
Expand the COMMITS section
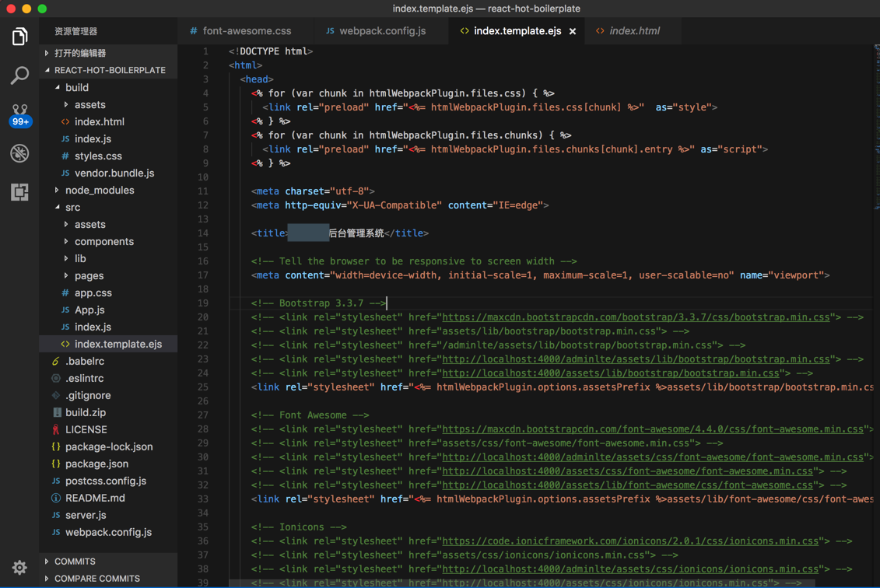(75, 561)
